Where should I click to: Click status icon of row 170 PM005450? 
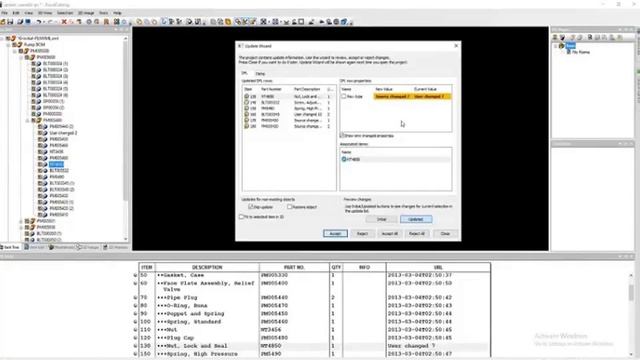246,120
